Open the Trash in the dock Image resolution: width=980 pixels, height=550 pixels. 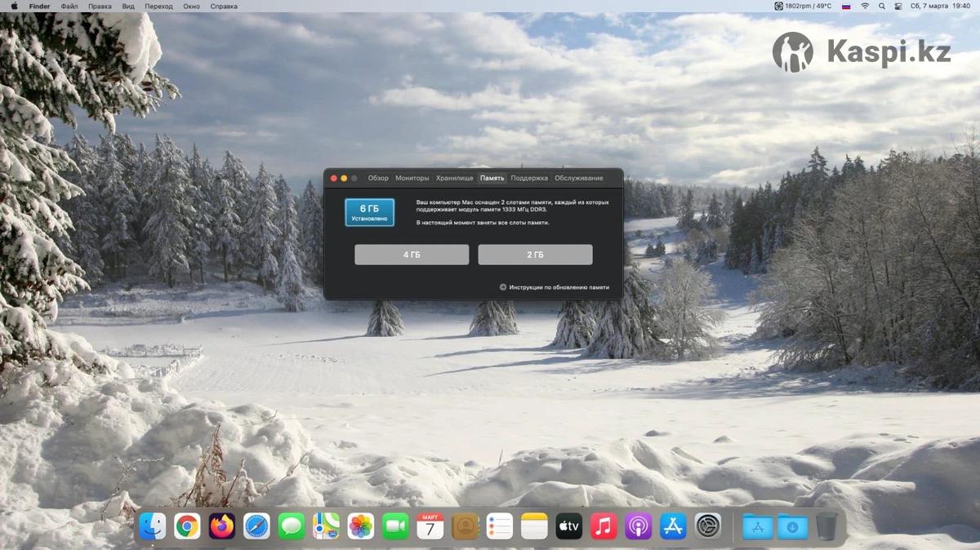click(x=826, y=526)
